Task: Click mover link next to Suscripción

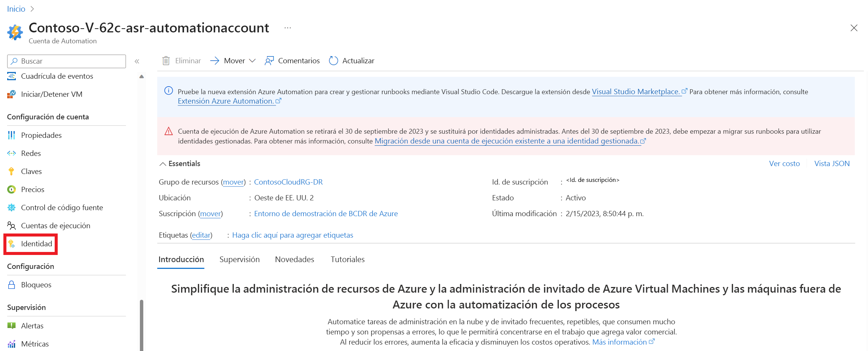Action: tap(210, 214)
